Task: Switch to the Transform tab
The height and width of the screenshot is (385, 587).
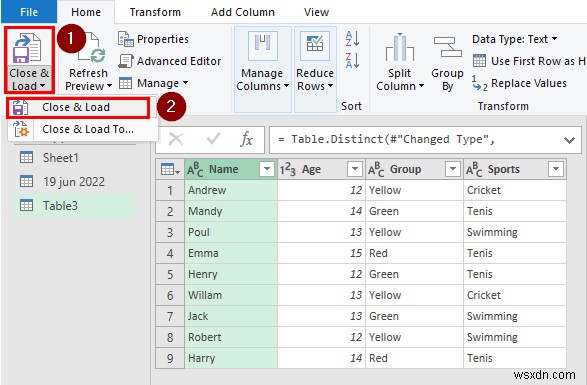Action: (x=155, y=12)
